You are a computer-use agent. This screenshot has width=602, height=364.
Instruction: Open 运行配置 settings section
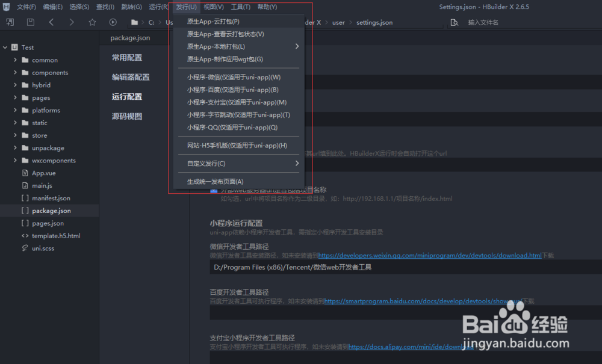pos(126,97)
